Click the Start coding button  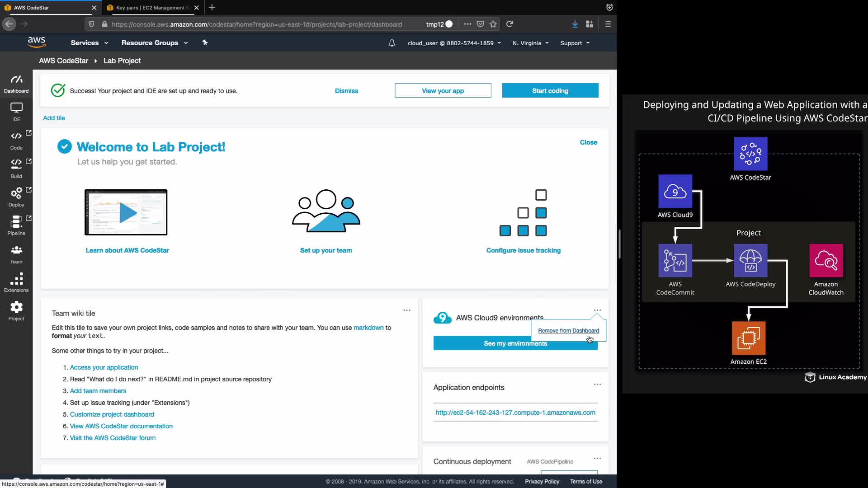coord(550,90)
